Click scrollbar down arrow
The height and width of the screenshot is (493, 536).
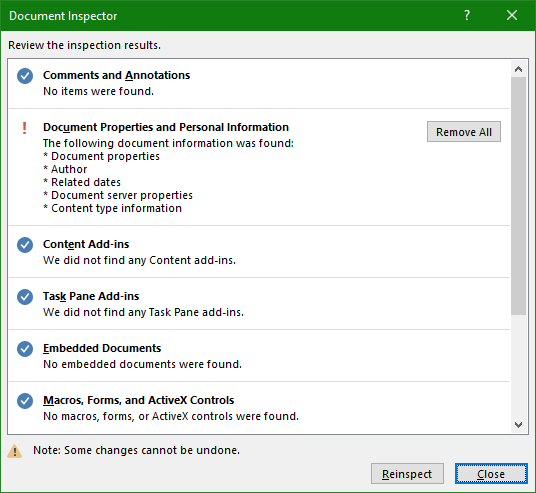[518, 425]
